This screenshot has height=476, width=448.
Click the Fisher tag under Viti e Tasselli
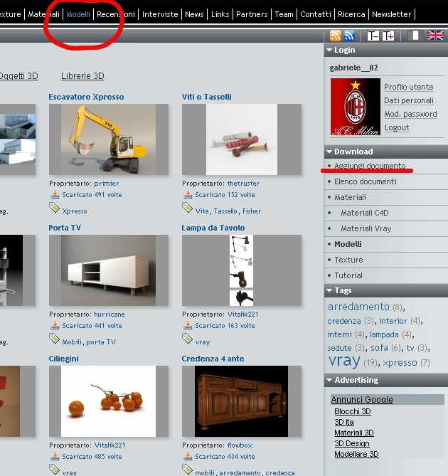pos(252,211)
